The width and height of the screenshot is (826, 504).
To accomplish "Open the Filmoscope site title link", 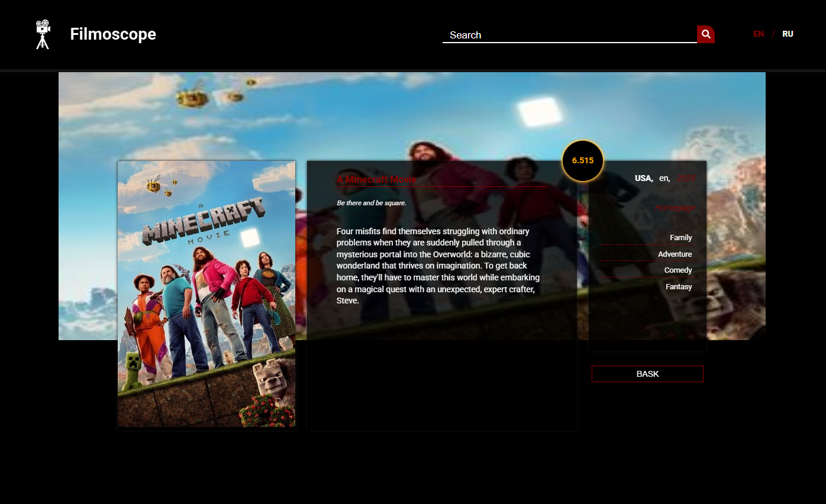I will 113,34.
